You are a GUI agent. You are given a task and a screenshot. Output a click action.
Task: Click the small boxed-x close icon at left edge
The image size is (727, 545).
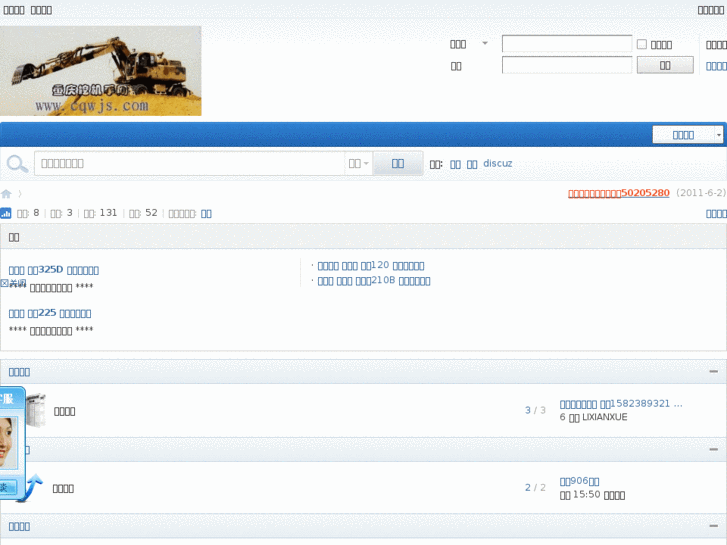coord(5,283)
